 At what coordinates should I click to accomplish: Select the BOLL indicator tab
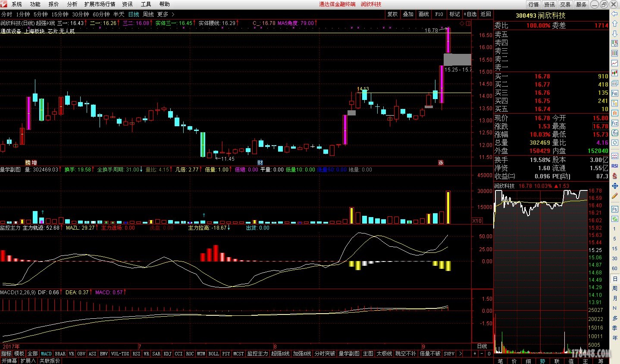214,354
